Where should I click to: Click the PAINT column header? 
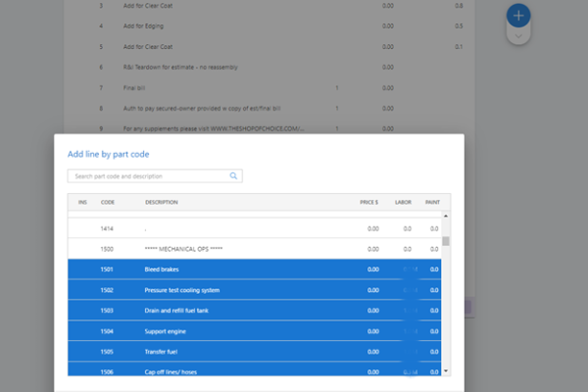(x=432, y=202)
